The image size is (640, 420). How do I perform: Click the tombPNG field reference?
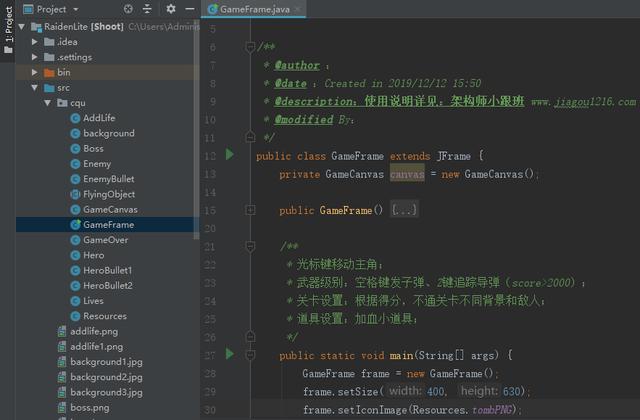click(492, 409)
